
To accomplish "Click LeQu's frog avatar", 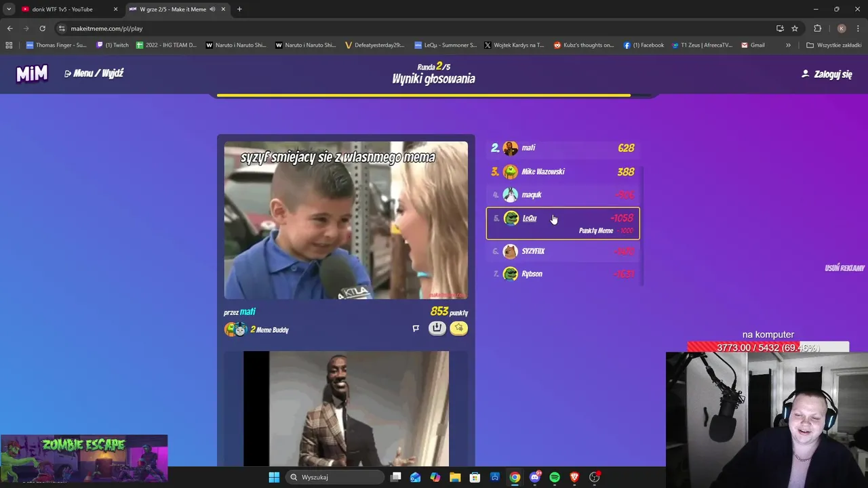I will pyautogui.click(x=511, y=218).
